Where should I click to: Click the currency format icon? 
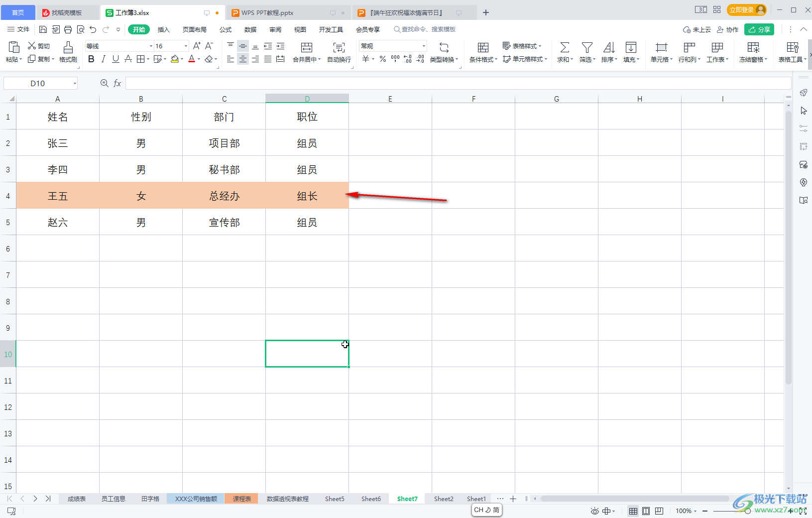click(366, 59)
